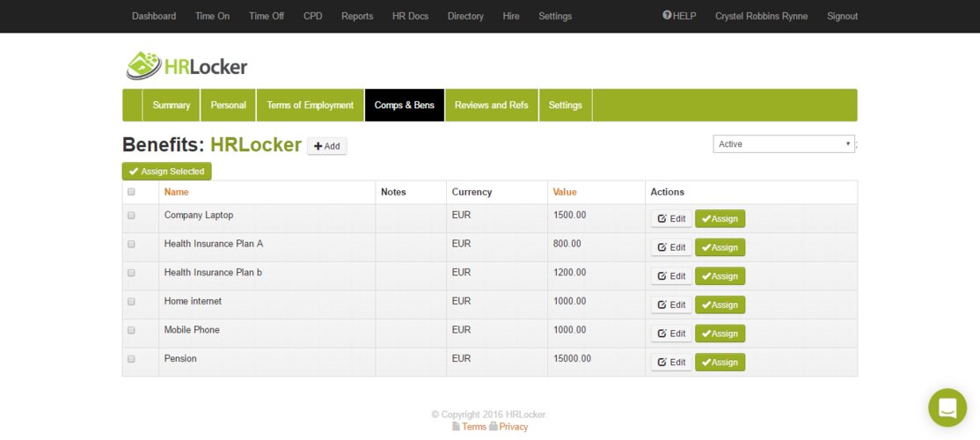Switch to Terms of Employment tab

tap(310, 106)
